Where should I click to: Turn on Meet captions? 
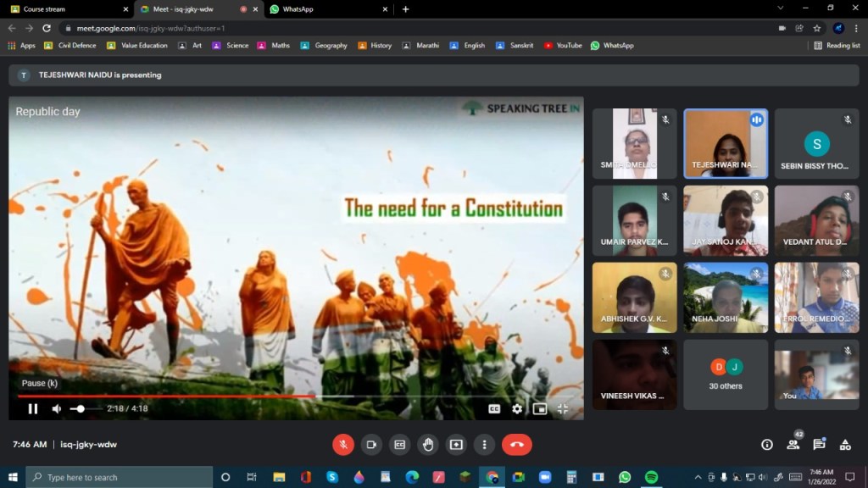pos(399,444)
